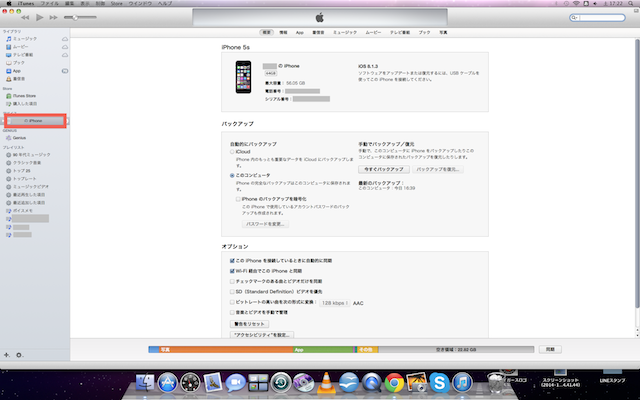Open Time Machine from the Dock
Viewport: 640px width, 400px height.
click(281, 383)
